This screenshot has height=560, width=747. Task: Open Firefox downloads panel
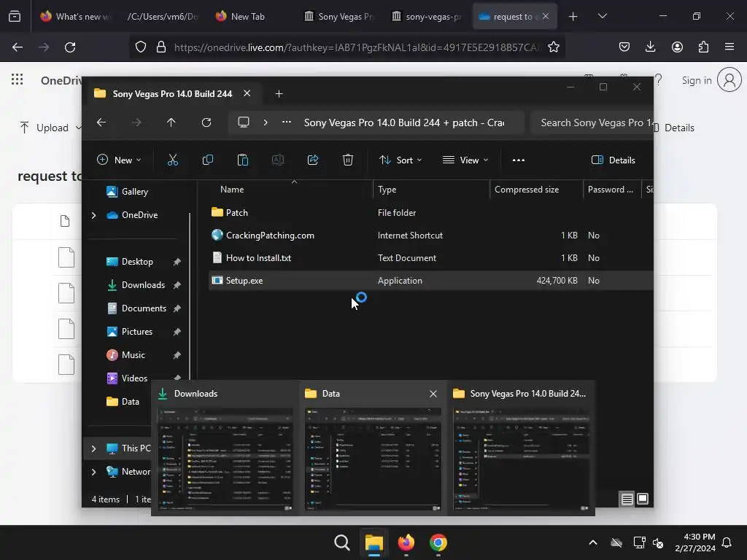point(650,47)
